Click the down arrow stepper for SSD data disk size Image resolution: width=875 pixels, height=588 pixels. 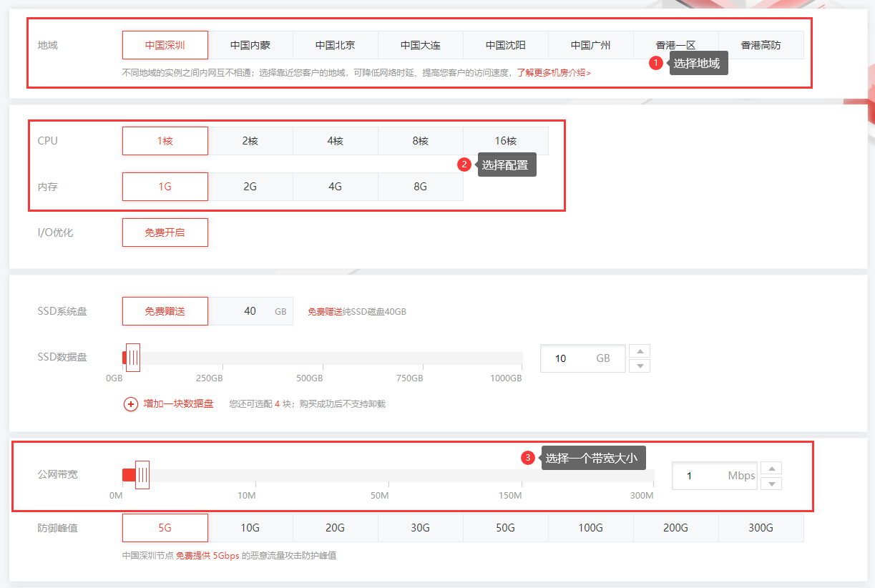coord(639,366)
